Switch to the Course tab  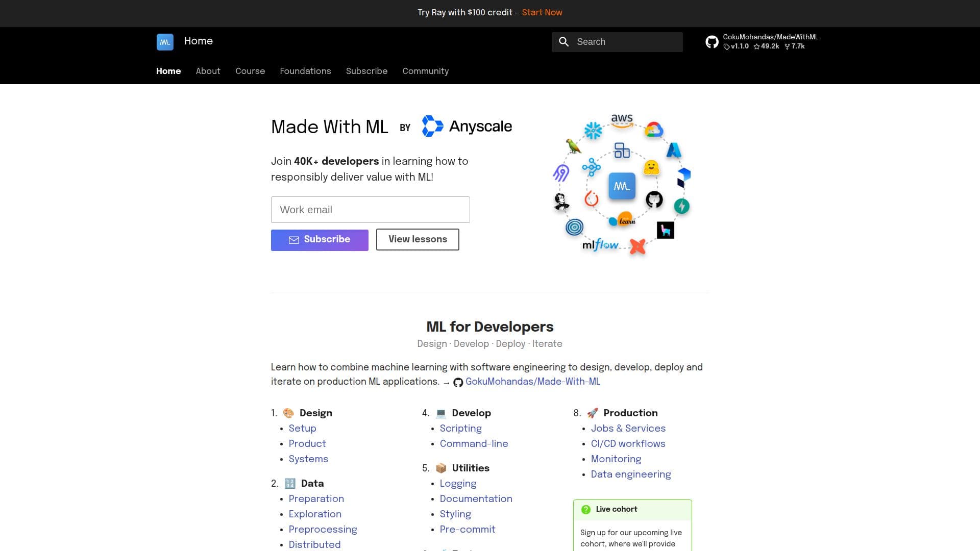point(250,71)
